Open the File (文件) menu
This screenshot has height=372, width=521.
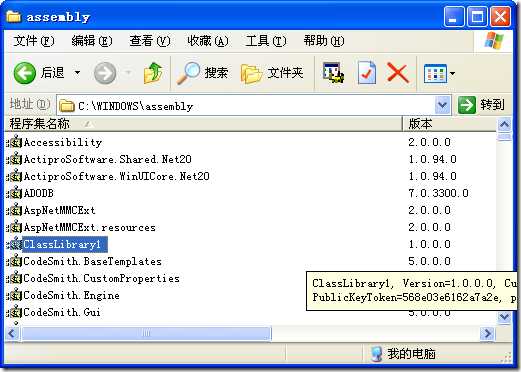34,41
